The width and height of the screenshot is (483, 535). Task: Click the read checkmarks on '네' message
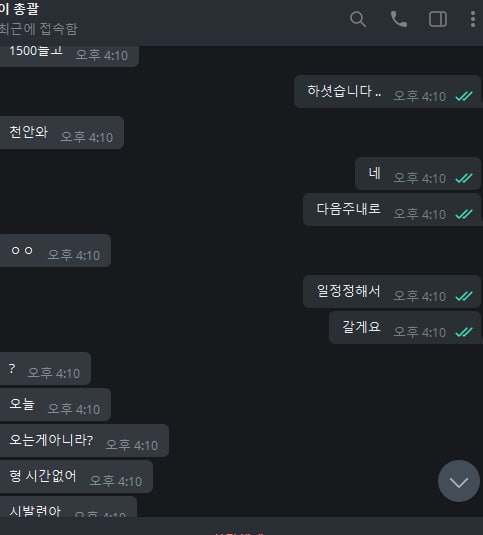pyautogui.click(x=464, y=178)
